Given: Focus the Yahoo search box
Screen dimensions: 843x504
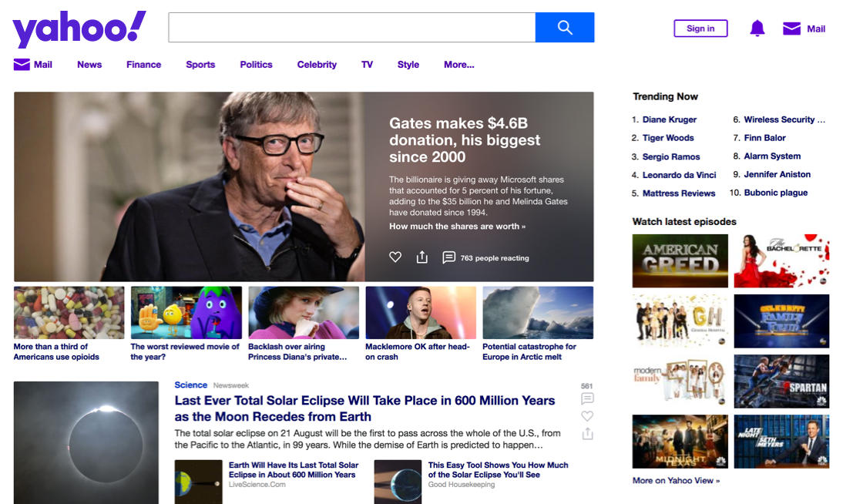Looking at the screenshot, I should tap(351, 28).
